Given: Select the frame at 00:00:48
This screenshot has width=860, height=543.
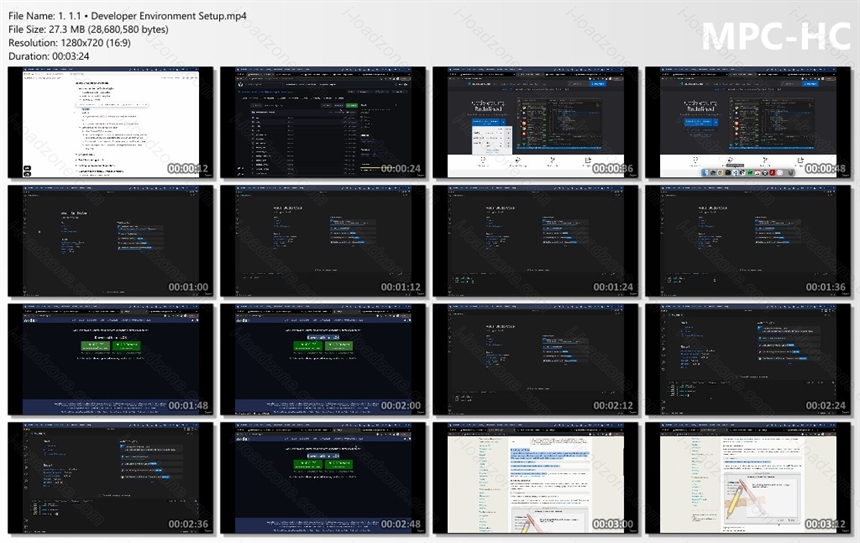Looking at the screenshot, I should pyautogui.click(x=748, y=122).
